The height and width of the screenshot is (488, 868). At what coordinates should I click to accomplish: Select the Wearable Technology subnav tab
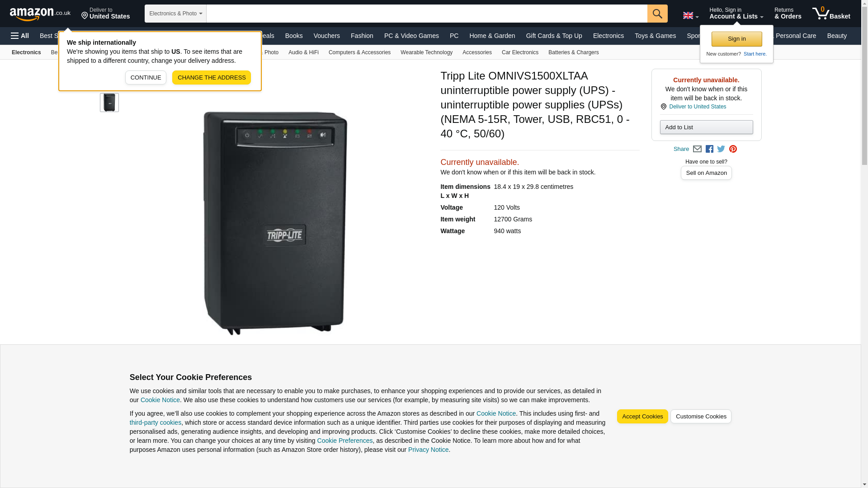click(x=426, y=52)
